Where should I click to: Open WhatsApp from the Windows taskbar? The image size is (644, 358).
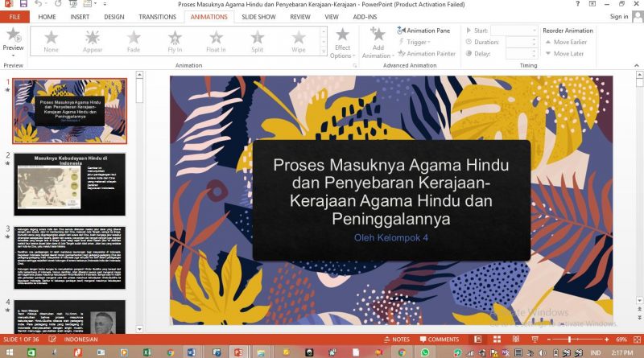(425, 352)
